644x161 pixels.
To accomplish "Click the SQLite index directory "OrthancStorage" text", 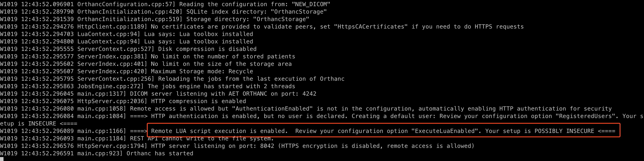I will [x=299, y=12].
